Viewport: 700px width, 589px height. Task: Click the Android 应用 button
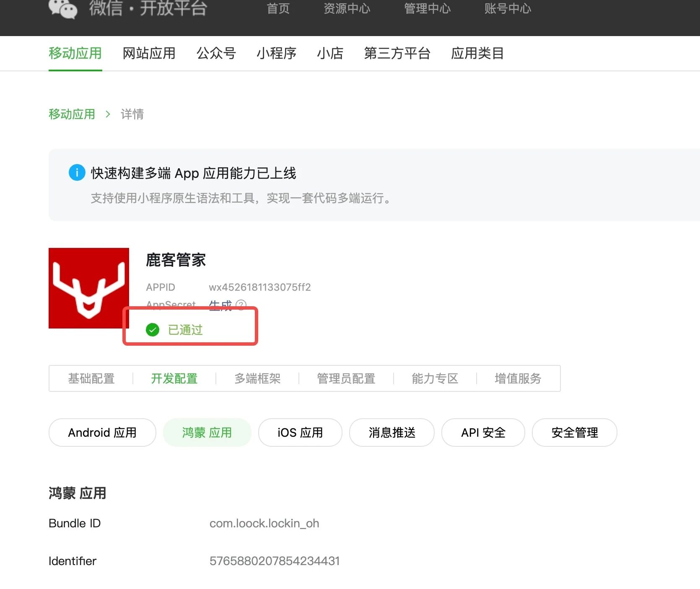pos(102,433)
